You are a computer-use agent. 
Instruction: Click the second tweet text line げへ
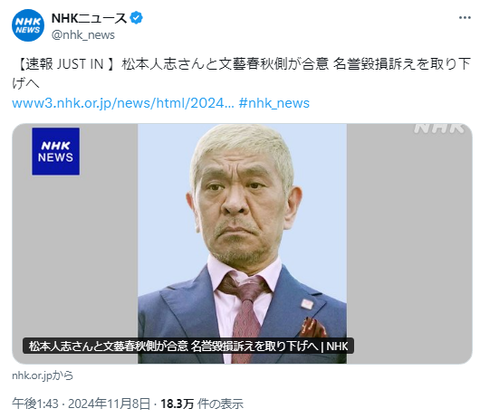[x=26, y=83]
